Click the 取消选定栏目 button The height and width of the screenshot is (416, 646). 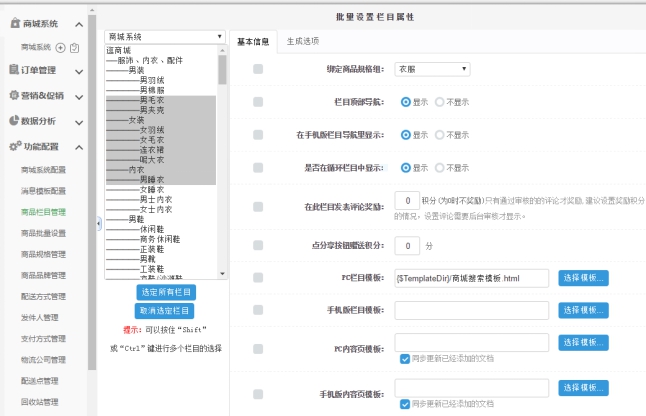tap(164, 311)
